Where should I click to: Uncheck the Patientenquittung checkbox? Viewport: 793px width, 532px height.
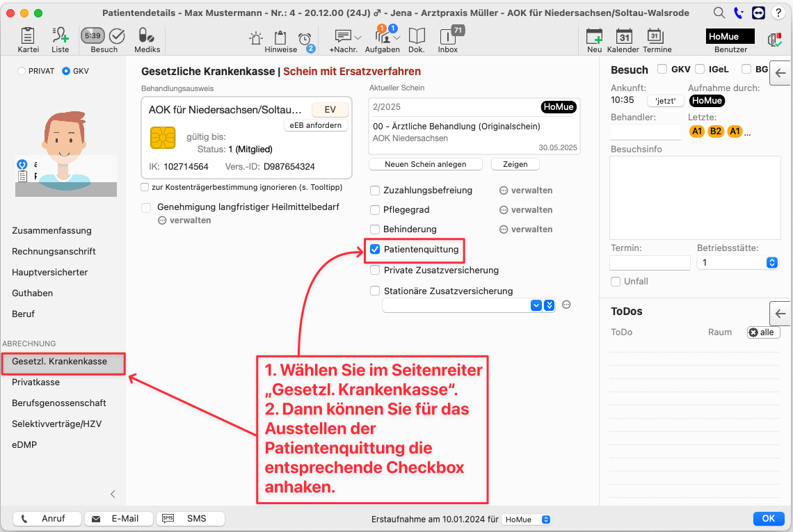click(375, 250)
